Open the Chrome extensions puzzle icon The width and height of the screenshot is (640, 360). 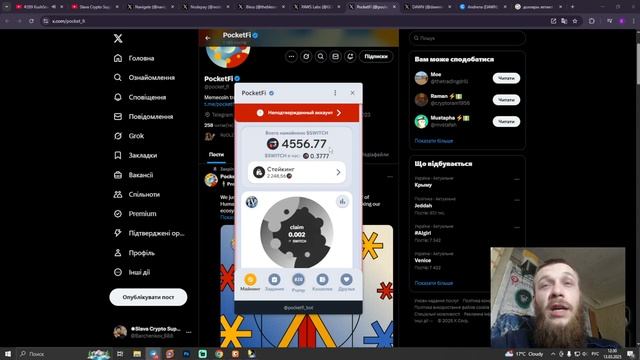(x=591, y=21)
